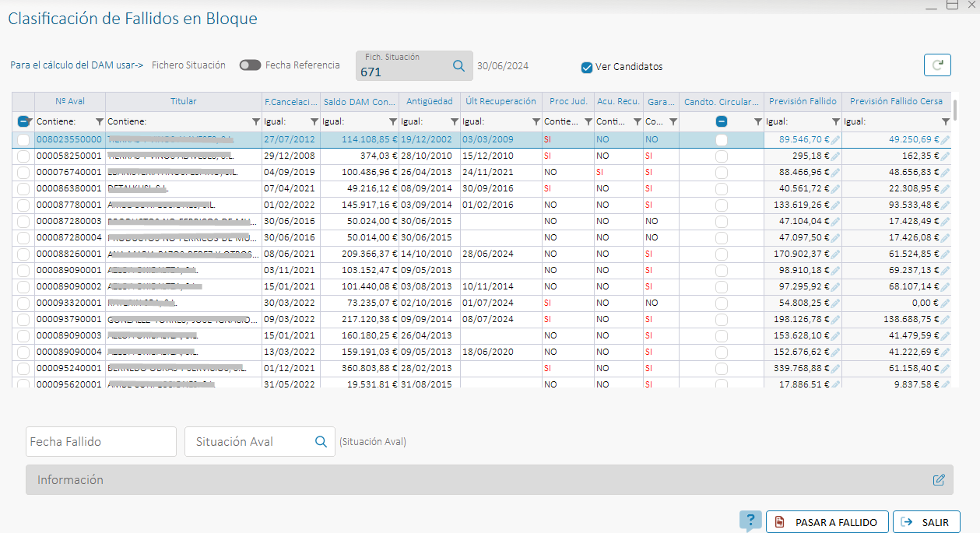Click the pencil icon beside 88.466,96 €
Image resolution: width=980 pixels, height=533 pixels.
[835, 173]
